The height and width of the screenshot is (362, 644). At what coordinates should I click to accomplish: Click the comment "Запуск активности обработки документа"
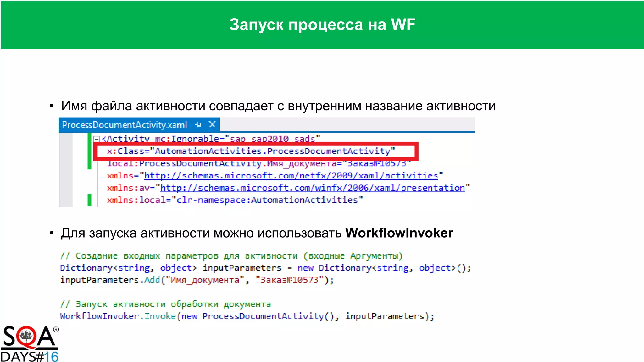(165, 304)
